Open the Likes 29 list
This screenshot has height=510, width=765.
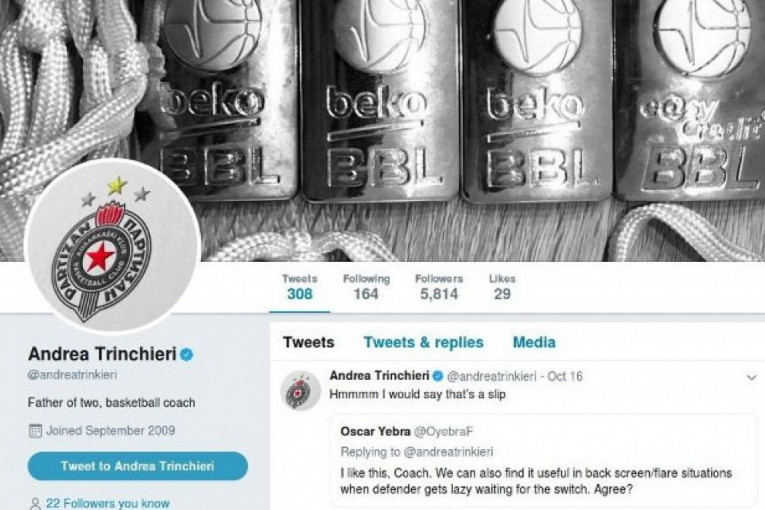pyautogui.click(x=502, y=287)
